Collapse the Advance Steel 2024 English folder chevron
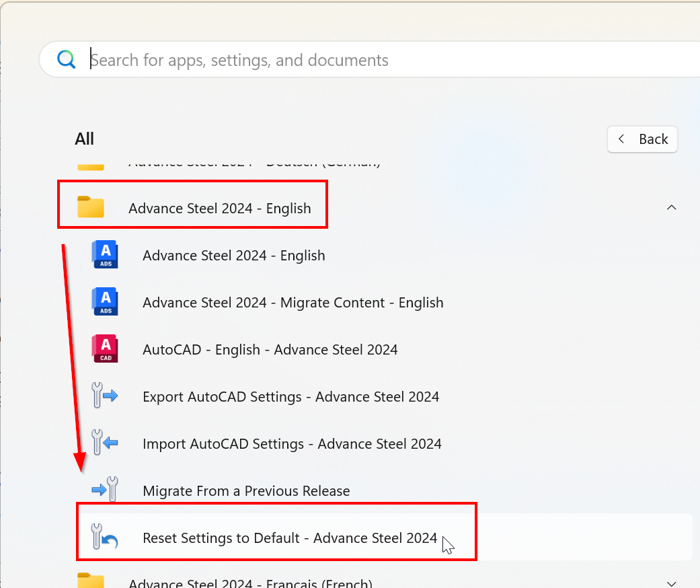This screenshot has width=700, height=588. coord(671,208)
